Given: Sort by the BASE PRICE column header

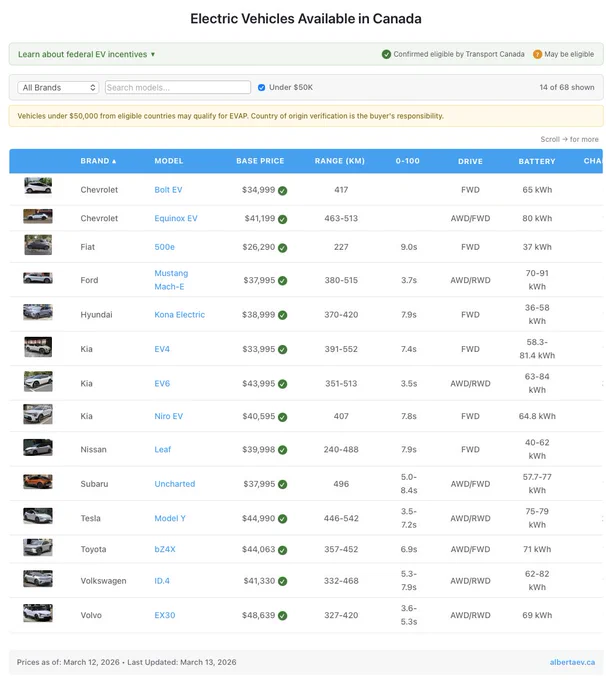Looking at the screenshot, I should 260,161.
